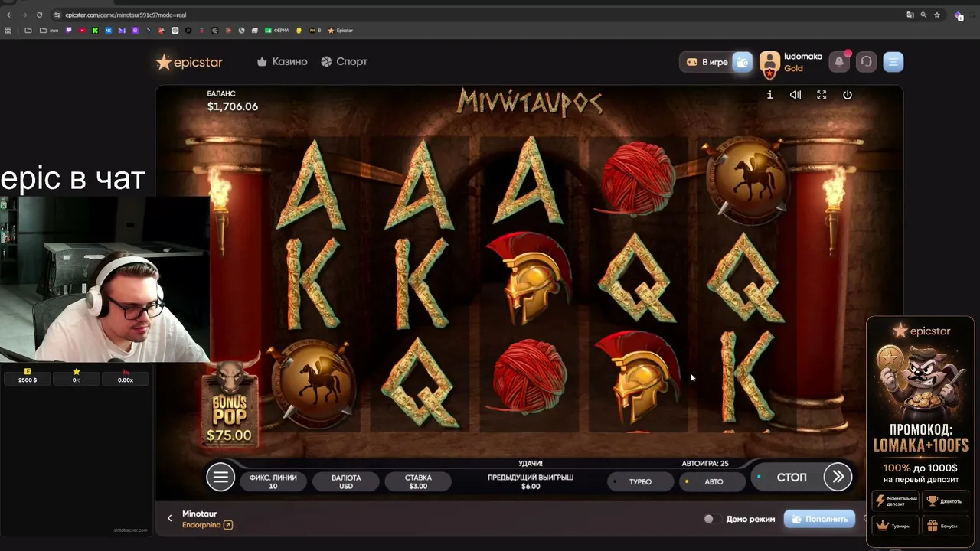Open the game info (i) icon
980x551 pixels.
769,95
